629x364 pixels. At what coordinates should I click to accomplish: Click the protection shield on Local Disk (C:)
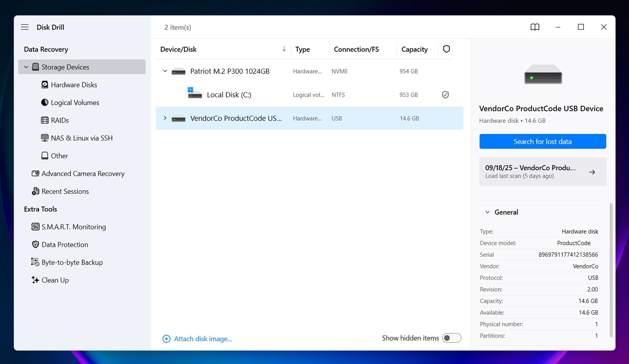pyautogui.click(x=445, y=95)
